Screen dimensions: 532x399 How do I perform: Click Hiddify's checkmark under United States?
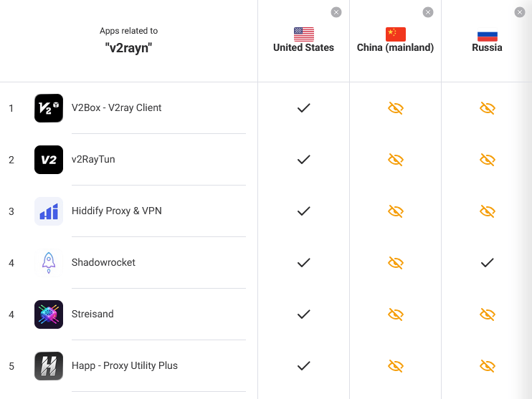coord(303,211)
